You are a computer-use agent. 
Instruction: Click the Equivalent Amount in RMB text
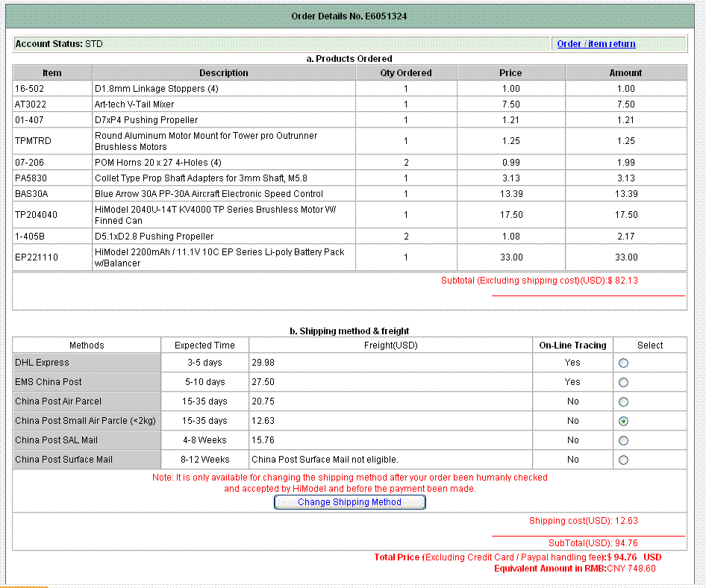click(x=575, y=569)
